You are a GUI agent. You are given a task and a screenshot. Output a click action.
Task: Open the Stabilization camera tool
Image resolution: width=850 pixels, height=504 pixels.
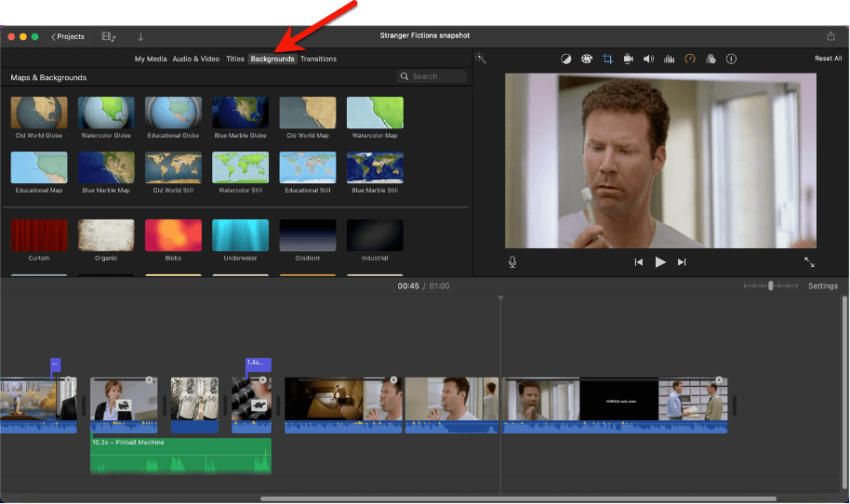pyautogui.click(x=628, y=59)
